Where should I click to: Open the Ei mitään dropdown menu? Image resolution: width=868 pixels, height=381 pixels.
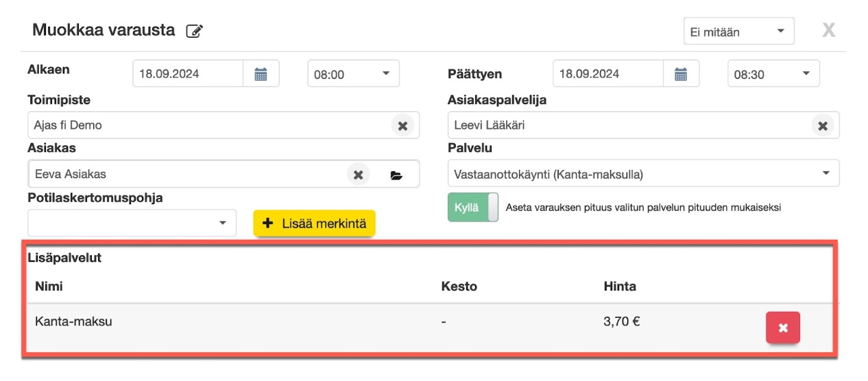738,32
